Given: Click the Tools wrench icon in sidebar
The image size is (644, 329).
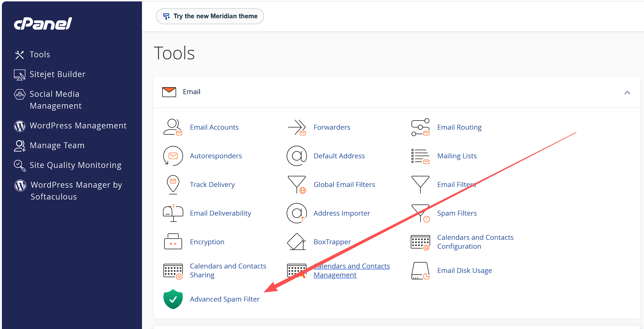Looking at the screenshot, I should click(20, 55).
